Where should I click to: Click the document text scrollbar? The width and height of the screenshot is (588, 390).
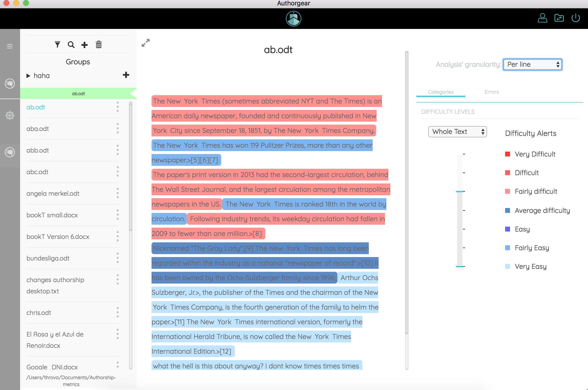pyautogui.click(x=407, y=193)
